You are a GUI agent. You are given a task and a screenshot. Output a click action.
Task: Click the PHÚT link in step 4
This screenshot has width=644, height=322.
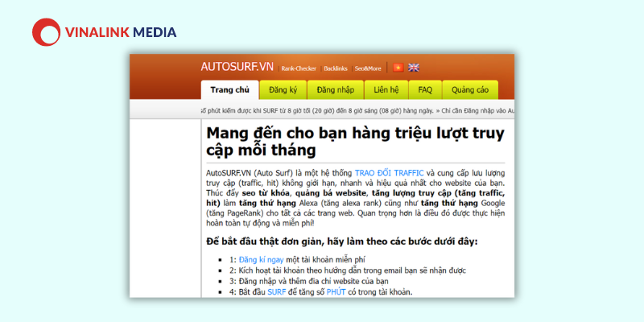(336, 292)
